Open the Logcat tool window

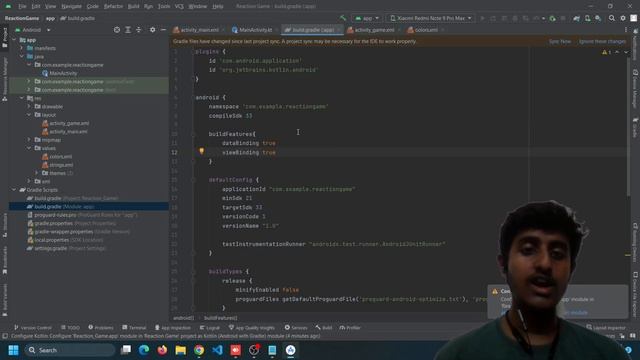tap(210, 328)
